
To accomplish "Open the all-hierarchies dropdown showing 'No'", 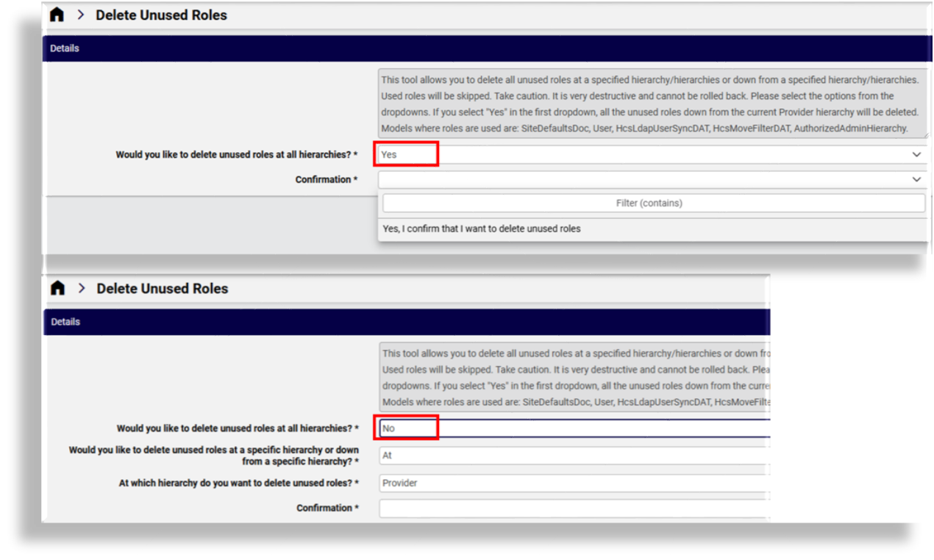I will [574, 428].
